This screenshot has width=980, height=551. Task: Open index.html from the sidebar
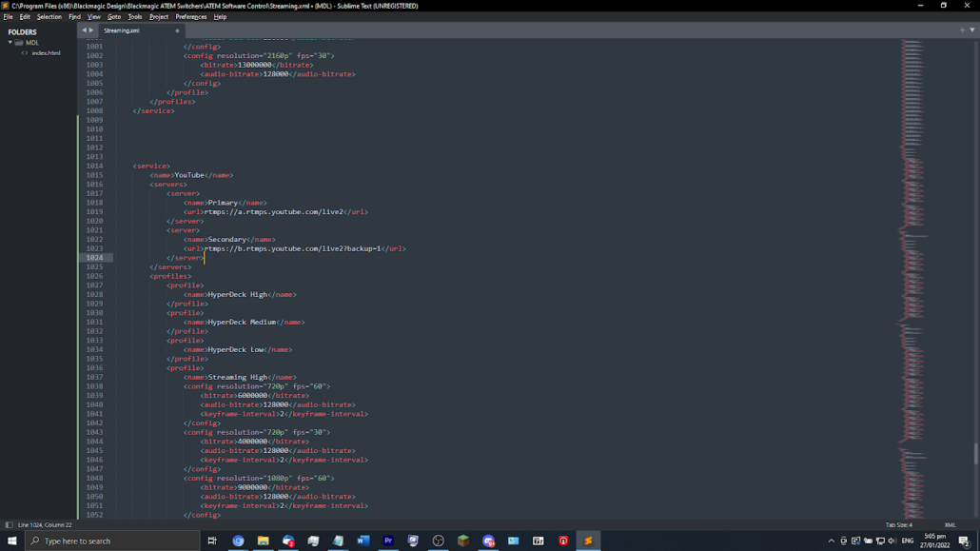point(46,53)
